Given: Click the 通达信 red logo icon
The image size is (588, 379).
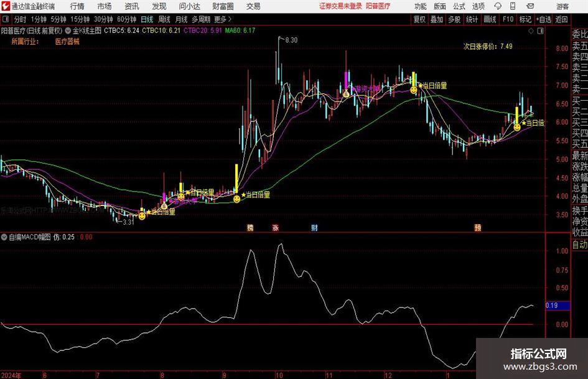Looking at the screenshot, I should (x=5, y=6).
